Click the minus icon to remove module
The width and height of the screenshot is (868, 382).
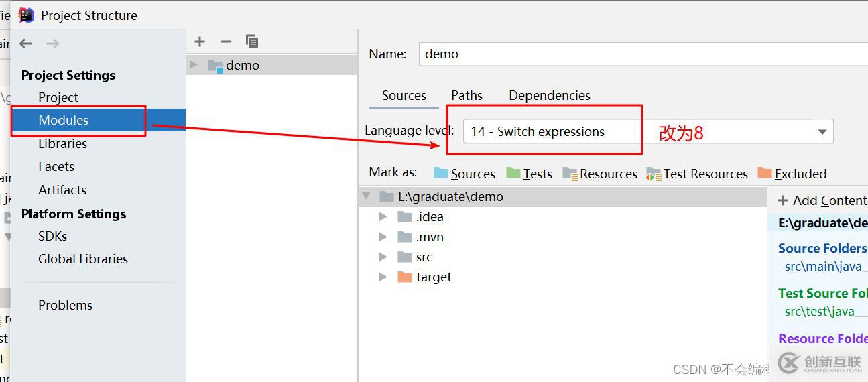point(226,42)
